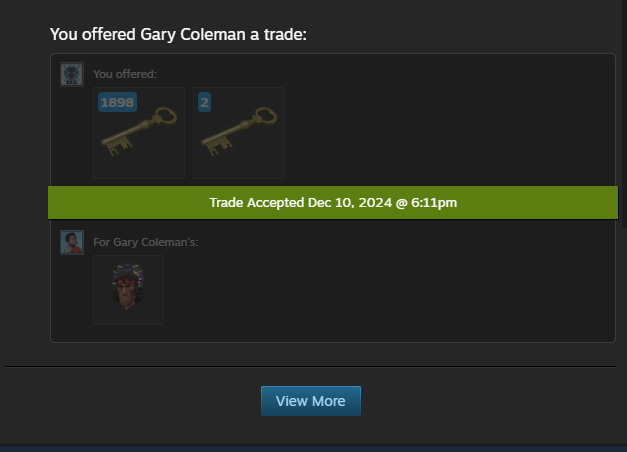Select the key item stack marked 2

(x=239, y=133)
